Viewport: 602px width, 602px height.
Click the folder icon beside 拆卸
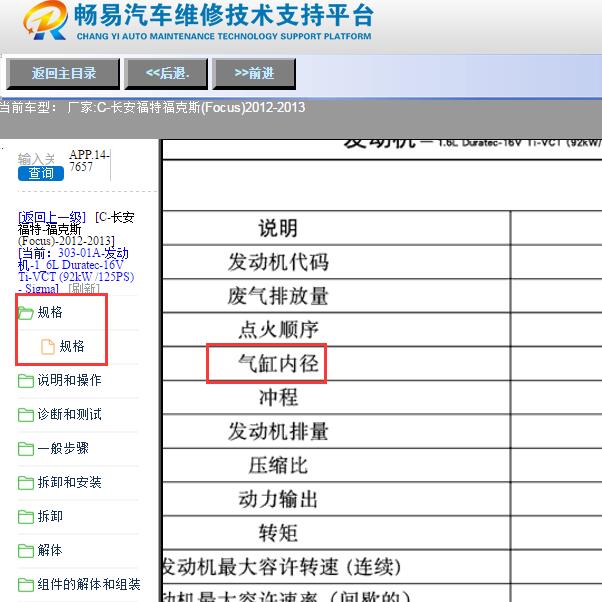pyautogui.click(x=26, y=516)
